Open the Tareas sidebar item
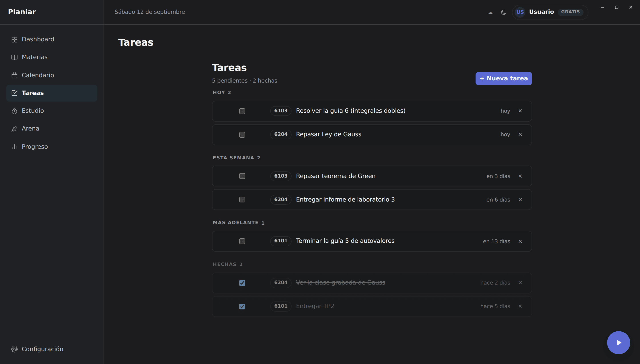Viewport: 640px width, 364px height. pyautogui.click(x=52, y=93)
